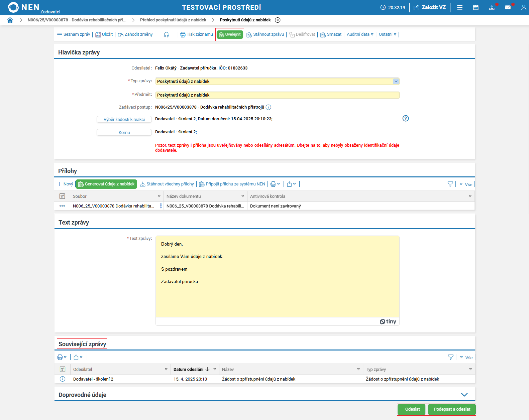
Task: Open the Auditní data dropdown menu
Action: (x=360, y=34)
